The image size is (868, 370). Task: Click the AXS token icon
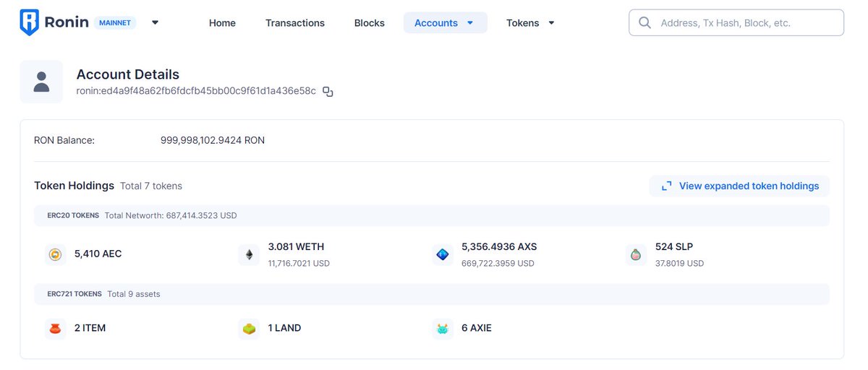click(443, 254)
